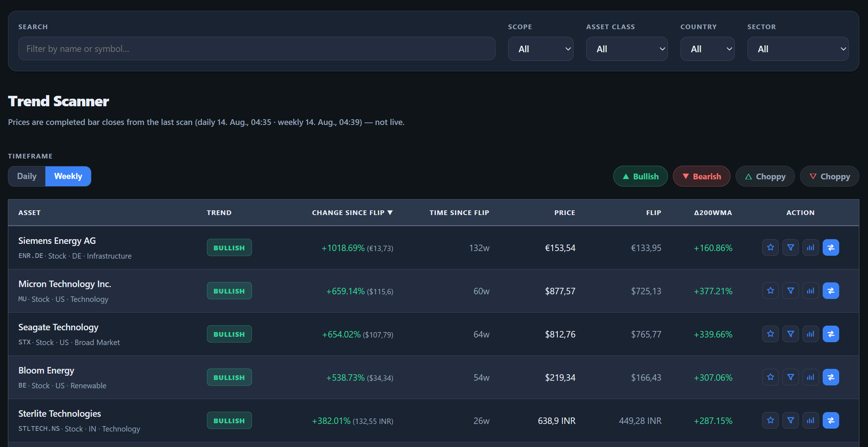Click the 638,9 INR price cell
The height and width of the screenshot is (447, 868).
pos(556,421)
